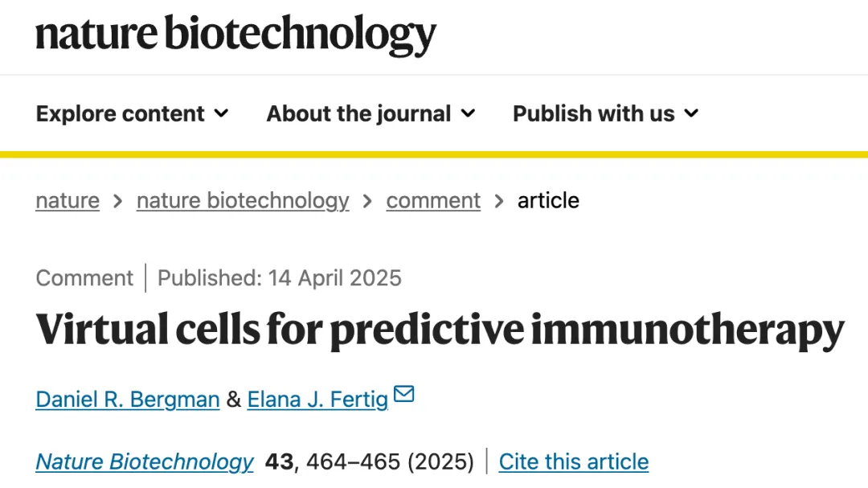
Task: Click the Virtual cells for predictive immunotherapy title
Action: [440, 330]
